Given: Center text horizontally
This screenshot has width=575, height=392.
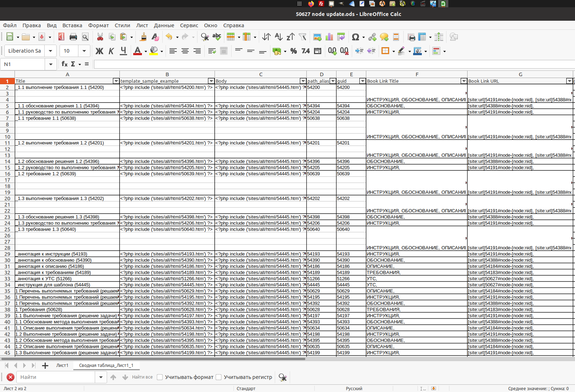Looking at the screenshot, I should (185, 51).
